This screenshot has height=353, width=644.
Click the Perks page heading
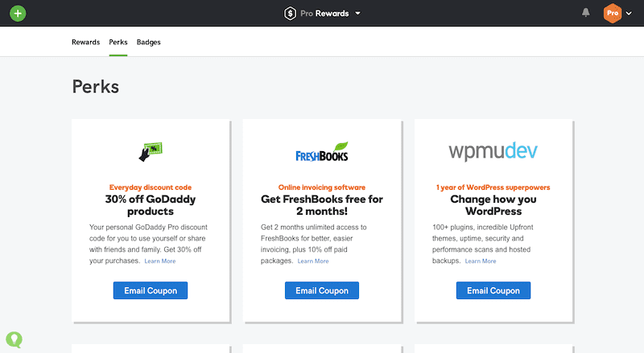pos(96,87)
